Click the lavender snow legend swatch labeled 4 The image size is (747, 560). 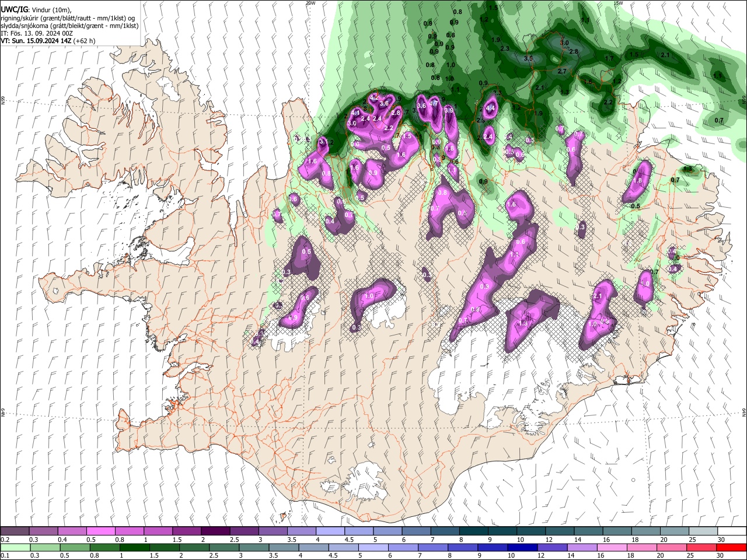330,531
